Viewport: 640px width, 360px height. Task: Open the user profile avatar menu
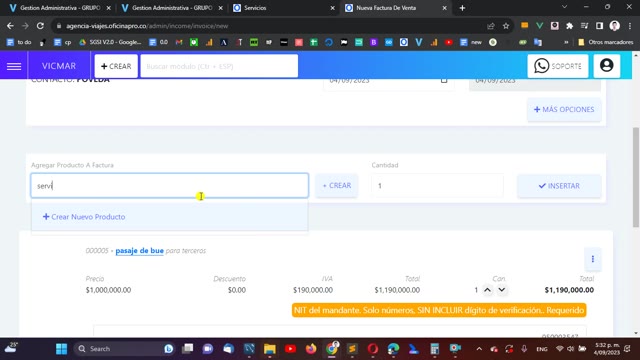pyautogui.click(x=607, y=66)
